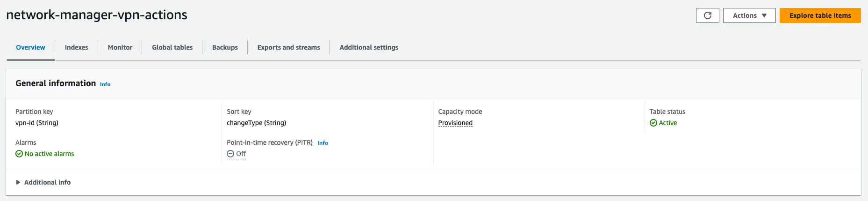Click the PITR Off status text

(241, 154)
